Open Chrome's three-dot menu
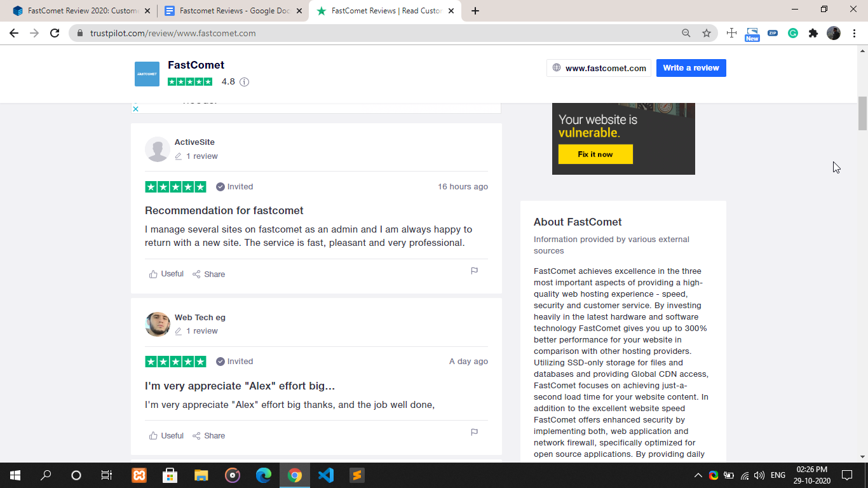The height and width of the screenshot is (488, 868). (854, 33)
